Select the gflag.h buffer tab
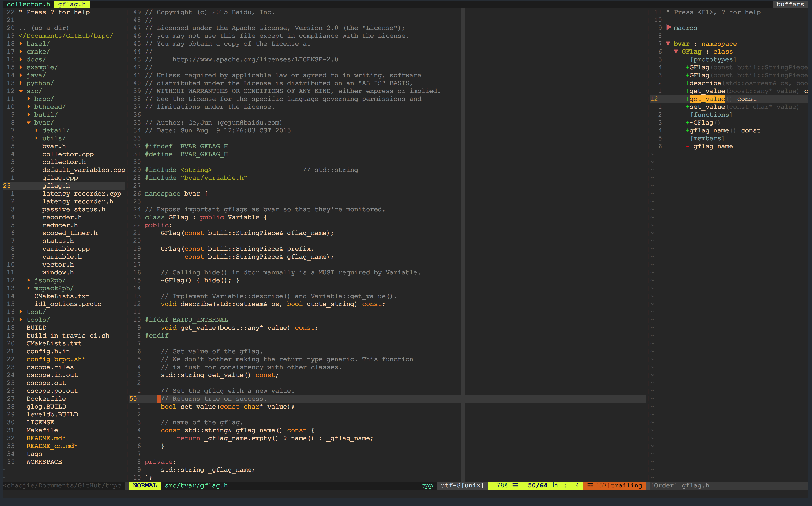 (x=72, y=4)
